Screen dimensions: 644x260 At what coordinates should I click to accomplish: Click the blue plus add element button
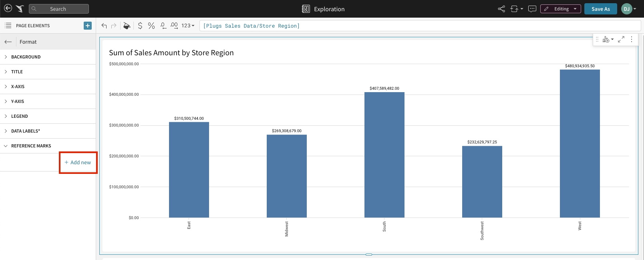point(88,26)
